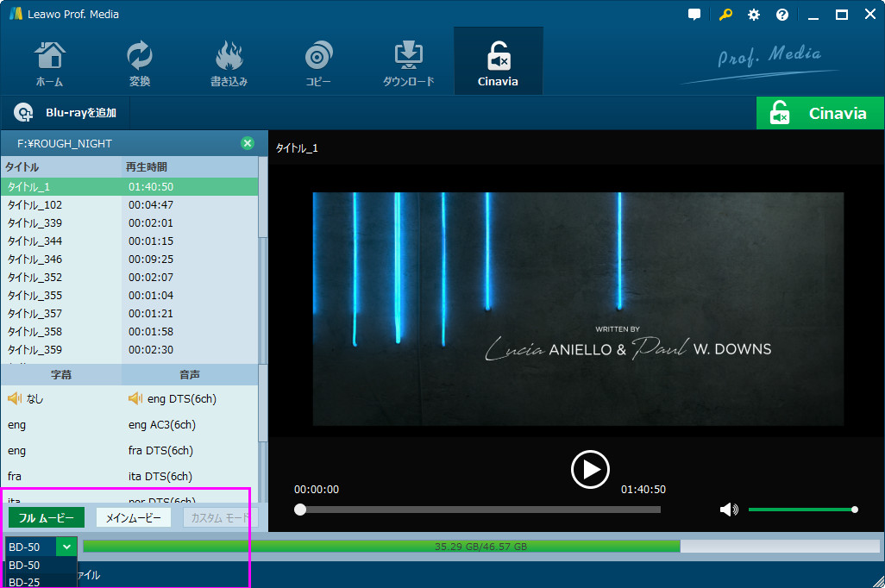885x588 pixels.
Task: Click the 字幕 column header
Action: coord(61,375)
